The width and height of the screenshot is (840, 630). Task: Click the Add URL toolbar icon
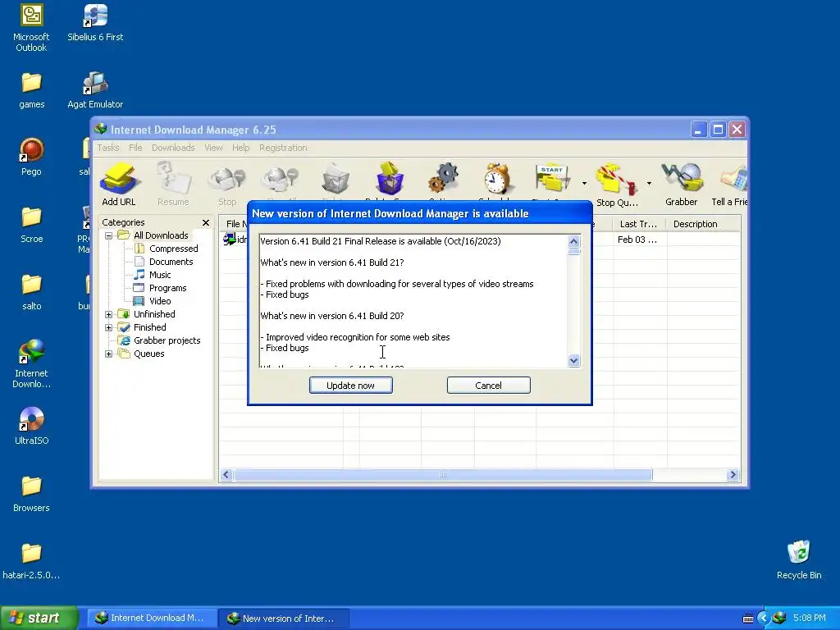(118, 185)
